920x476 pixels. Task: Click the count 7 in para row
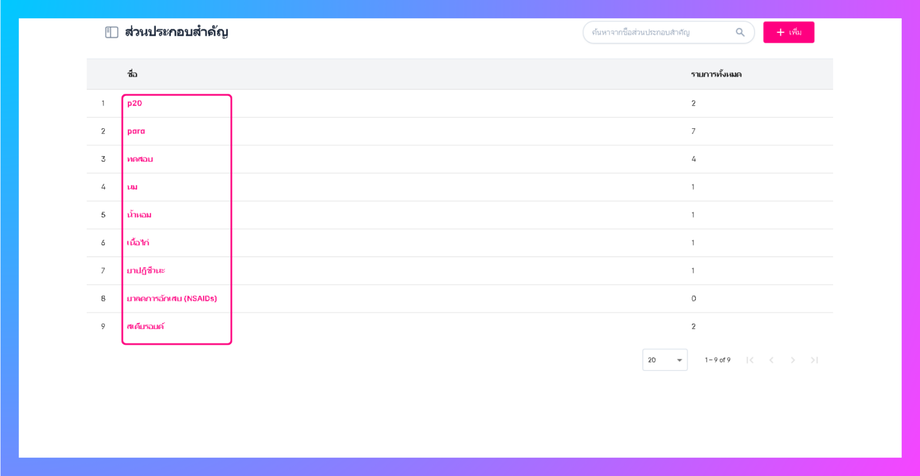point(694,131)
